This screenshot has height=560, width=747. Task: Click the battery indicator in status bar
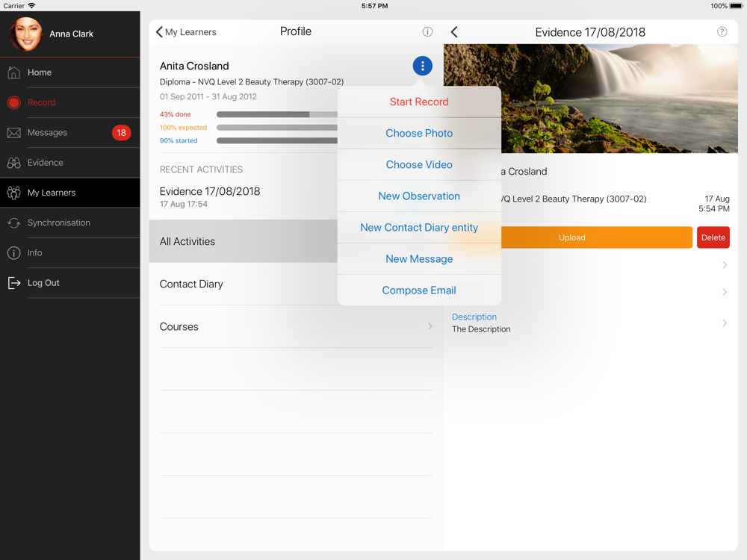click(735, 6)
